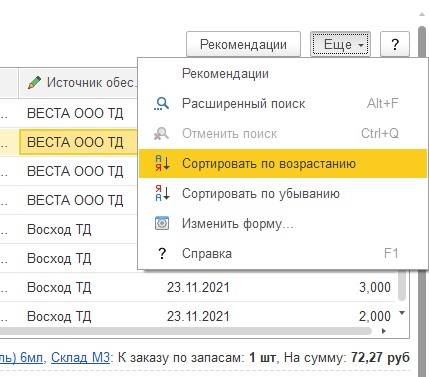Click the cancel search icon
This screenshot has height=377, width=429.
click(162, 134)
